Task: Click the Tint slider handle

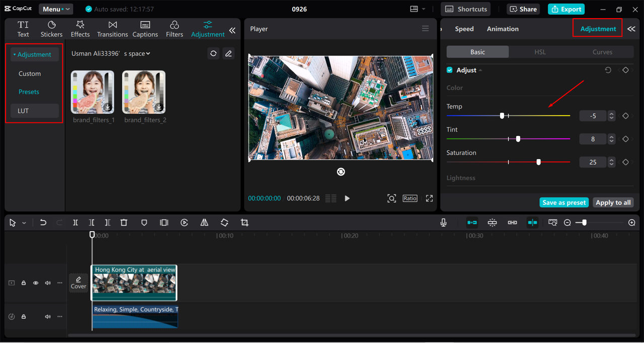Action: (518, 139)
